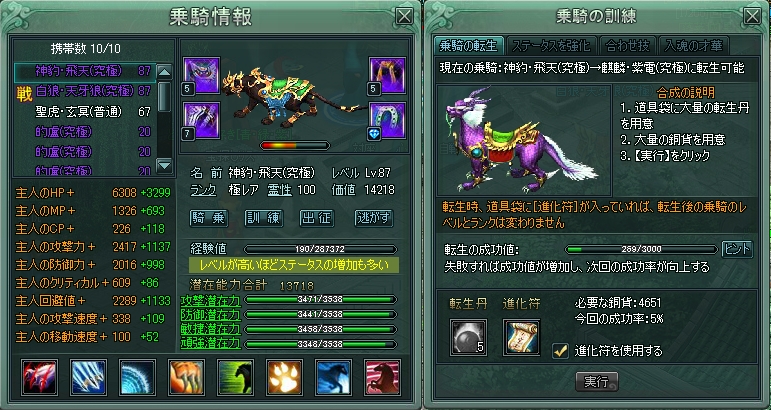Viewport: 771px width, 410px height.
Task: Select the orange paw print skill icon
Action: click(x=285, y=377)
